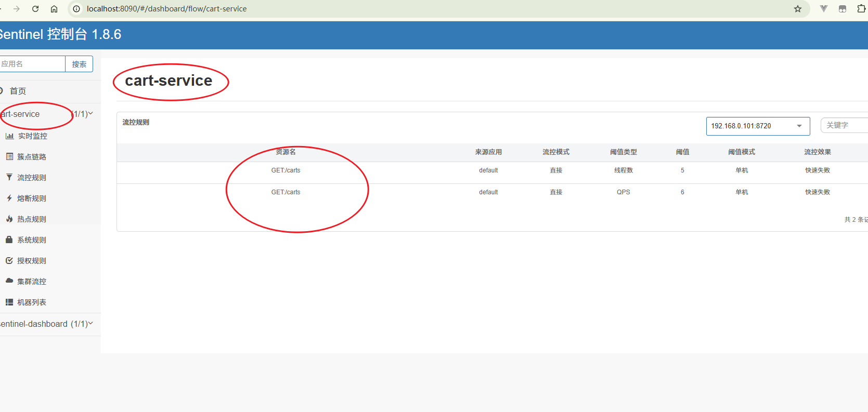The height and width of the screenshot is (412, 868).
Task: Click the 线程数 threshold type cell
Action: point(623,170)
